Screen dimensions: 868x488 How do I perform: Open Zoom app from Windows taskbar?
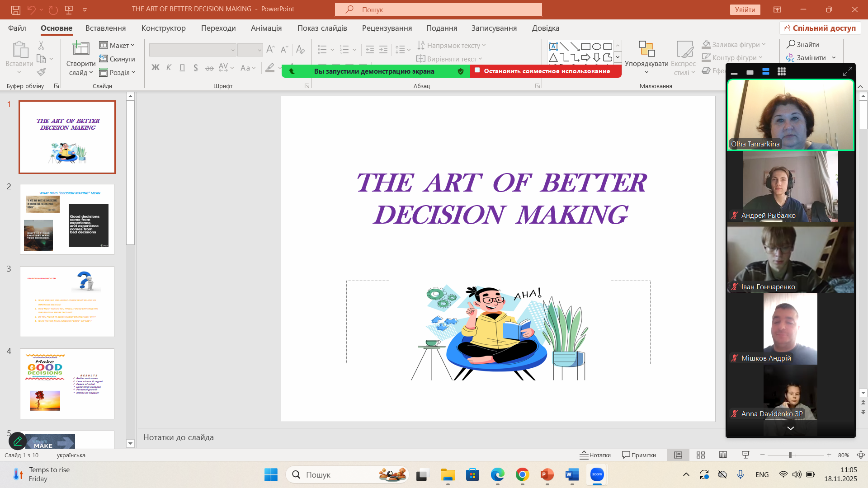tap(597, 474)
